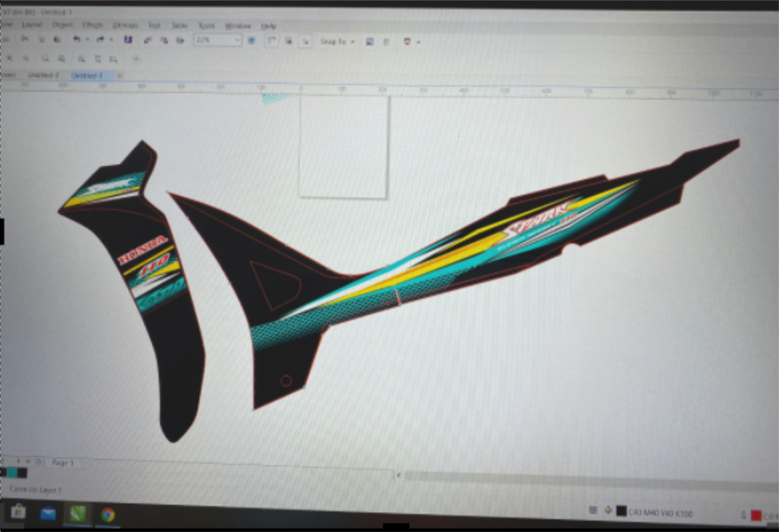This screenshot has height=532, width=779.
Task: Click the Full-screen preview icon
Action: coord(252,40)
